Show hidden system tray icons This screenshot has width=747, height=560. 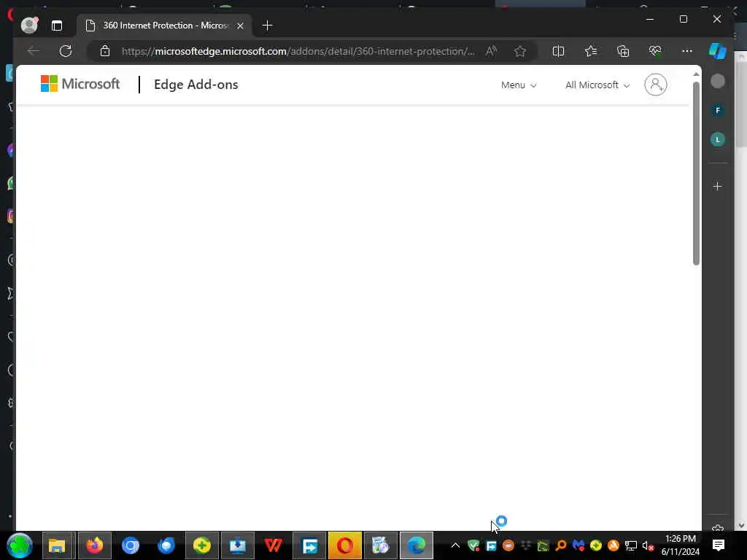[455, 545]
